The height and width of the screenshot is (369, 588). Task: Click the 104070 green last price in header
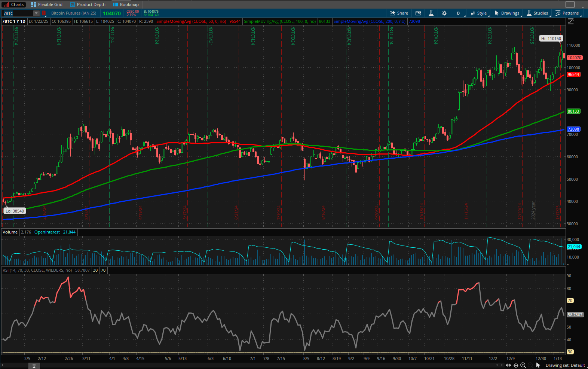tap(112, 13)
